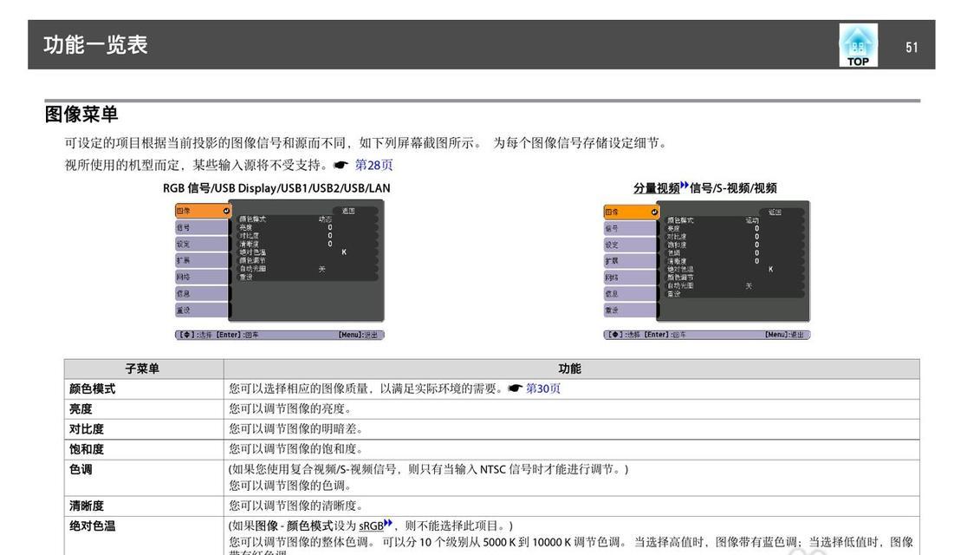Select 扩展 tab in 分量视频 menu screenshot

630,261
